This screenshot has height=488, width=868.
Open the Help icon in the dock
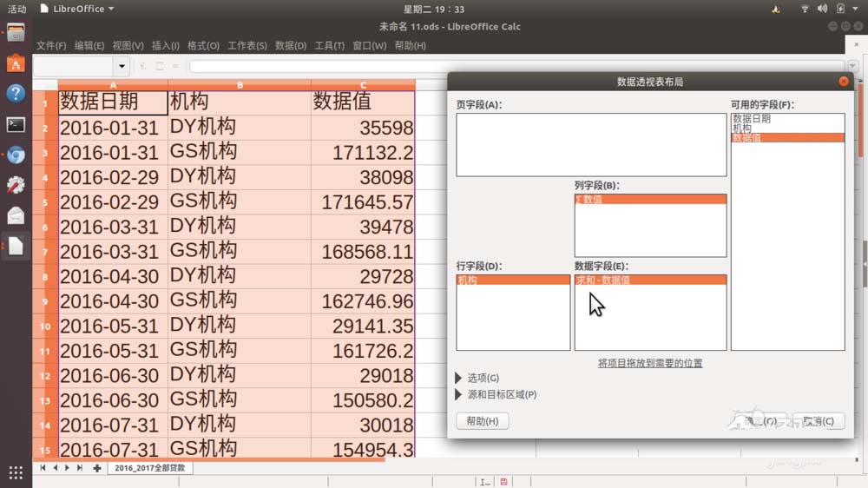click(x=16, y=94)
